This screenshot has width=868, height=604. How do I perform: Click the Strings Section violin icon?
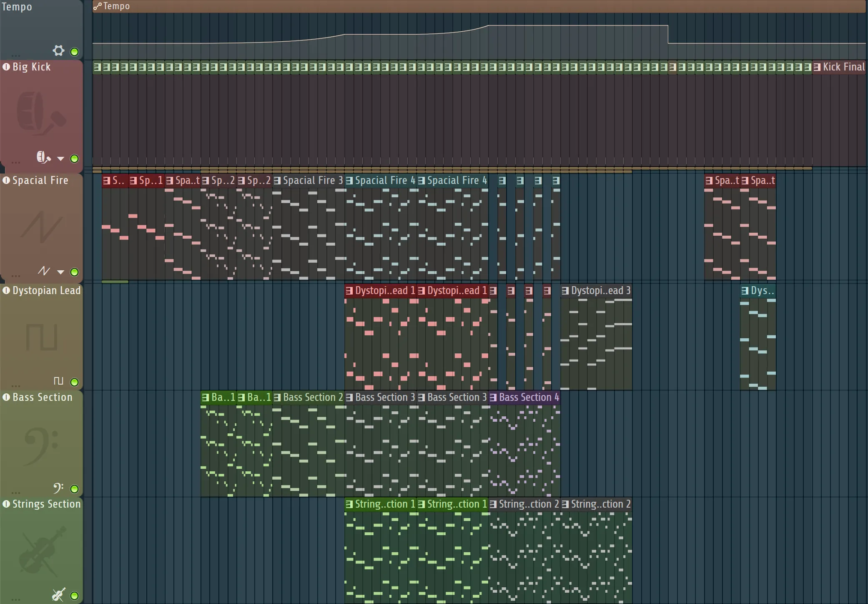pyautogui.click(x=58, y=594)
